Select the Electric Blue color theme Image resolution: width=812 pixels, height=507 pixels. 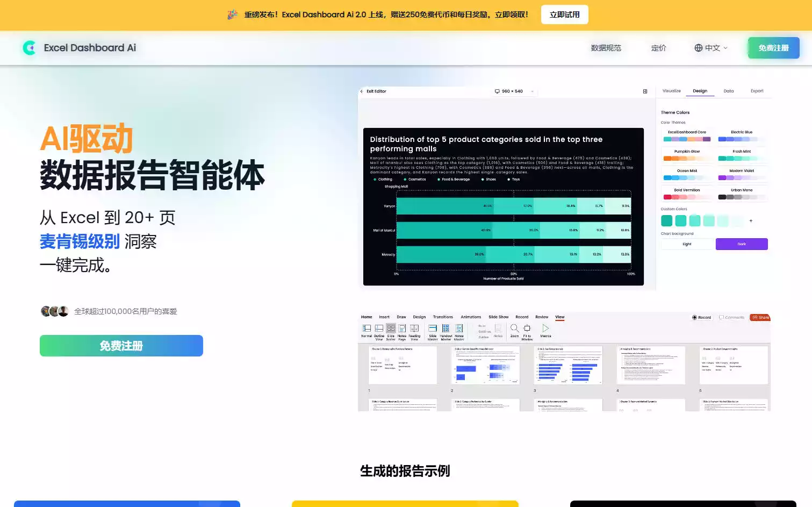pyautogui.click(x=742, y=135)
